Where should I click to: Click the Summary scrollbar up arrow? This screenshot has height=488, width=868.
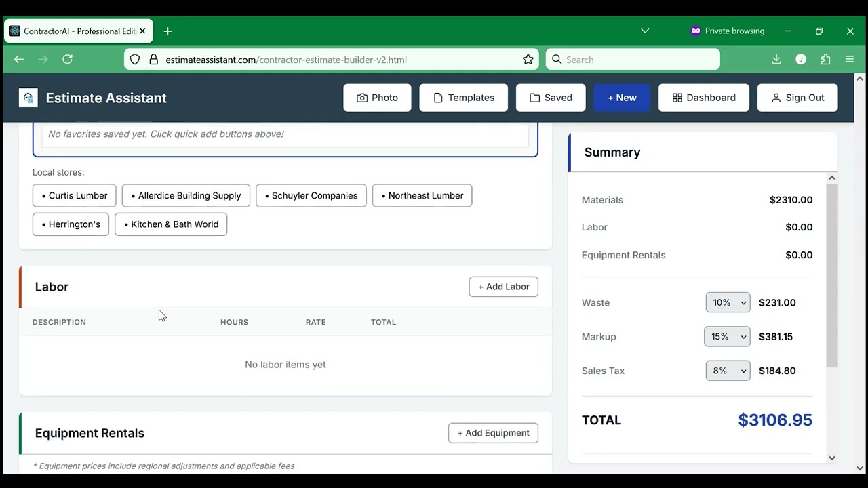832,178
